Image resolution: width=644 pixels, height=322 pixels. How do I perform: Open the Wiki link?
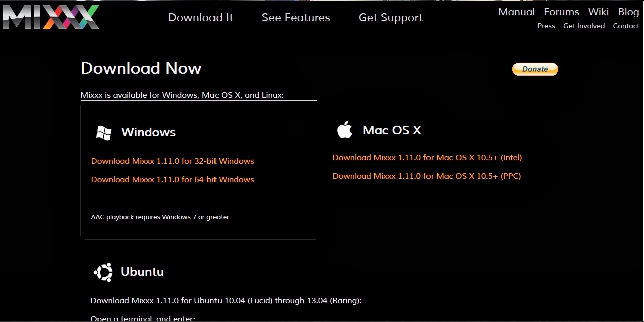[x=598, y=12]
